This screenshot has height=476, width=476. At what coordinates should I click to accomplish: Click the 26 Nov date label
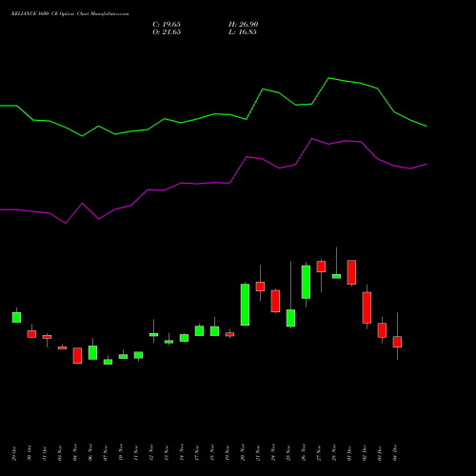pyautogui.click(x=304, y=452)
